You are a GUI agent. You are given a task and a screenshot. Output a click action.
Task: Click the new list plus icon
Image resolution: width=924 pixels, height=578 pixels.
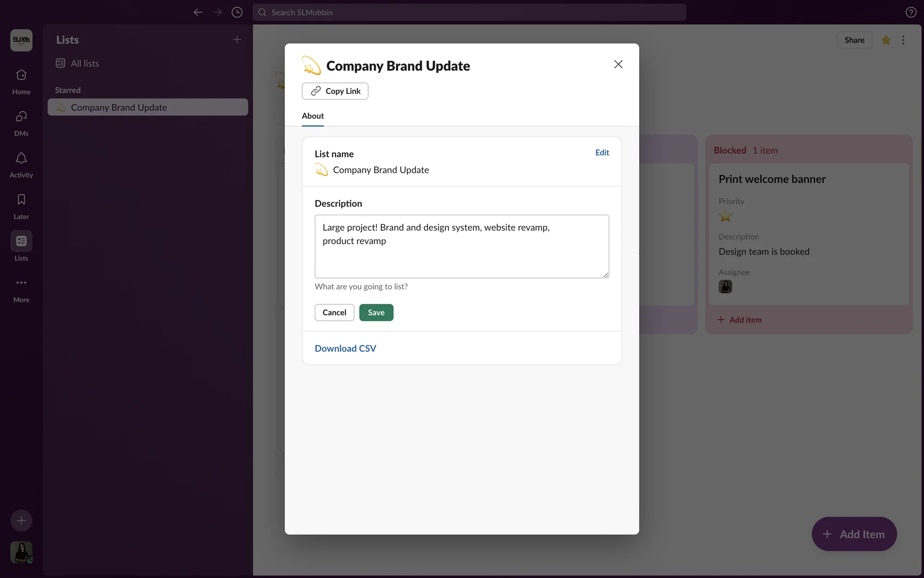click(237, 39)
